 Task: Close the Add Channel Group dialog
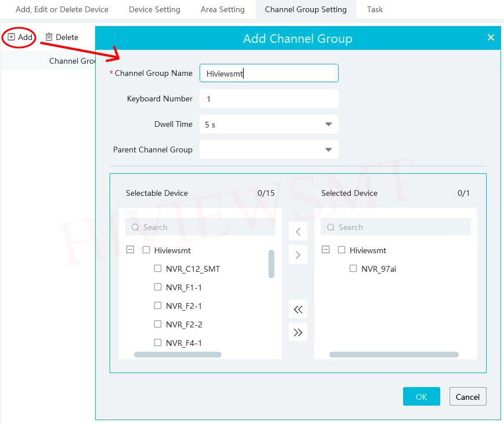[491, 38]
